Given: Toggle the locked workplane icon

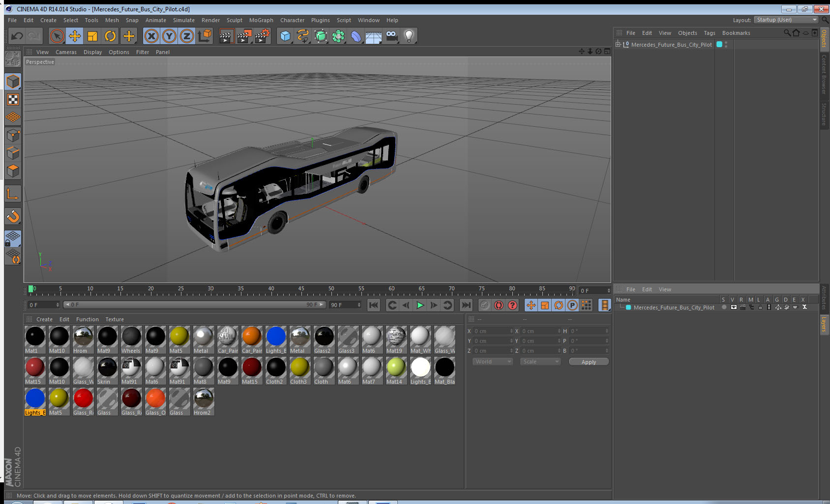Looking at the screenshot, I should (13, 239).
